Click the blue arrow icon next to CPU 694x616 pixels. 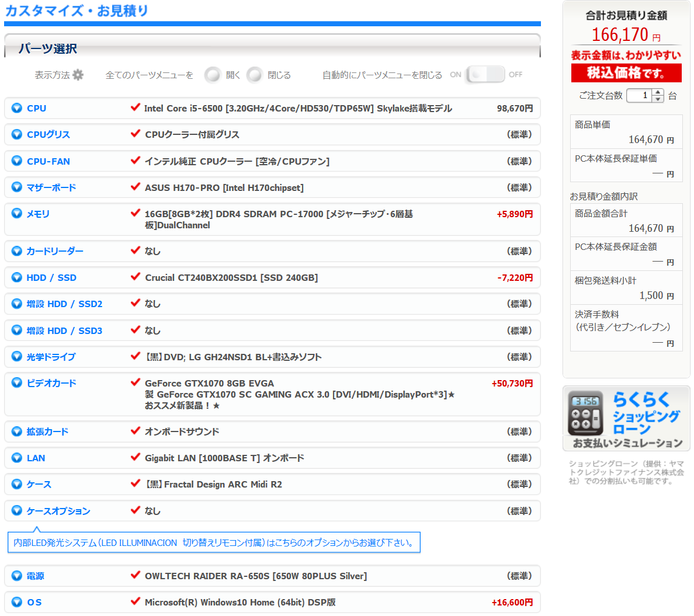point(17,108)
